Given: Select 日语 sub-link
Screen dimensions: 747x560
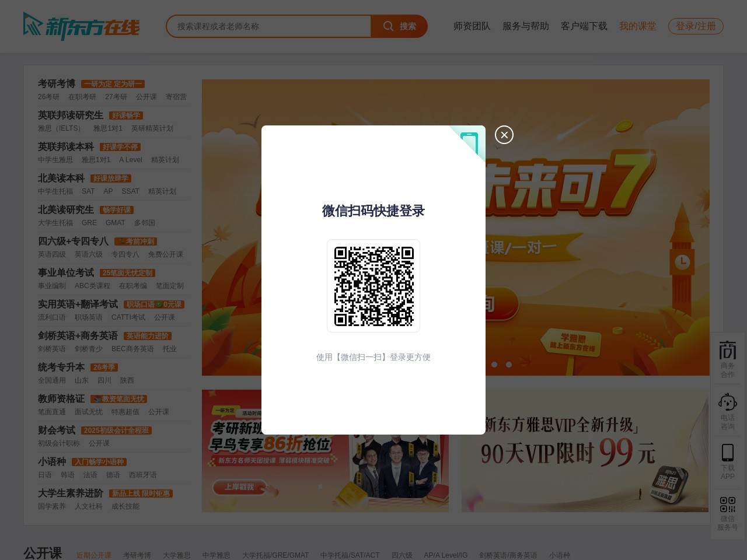Looking at the screenshot, I should click(45, 475).
